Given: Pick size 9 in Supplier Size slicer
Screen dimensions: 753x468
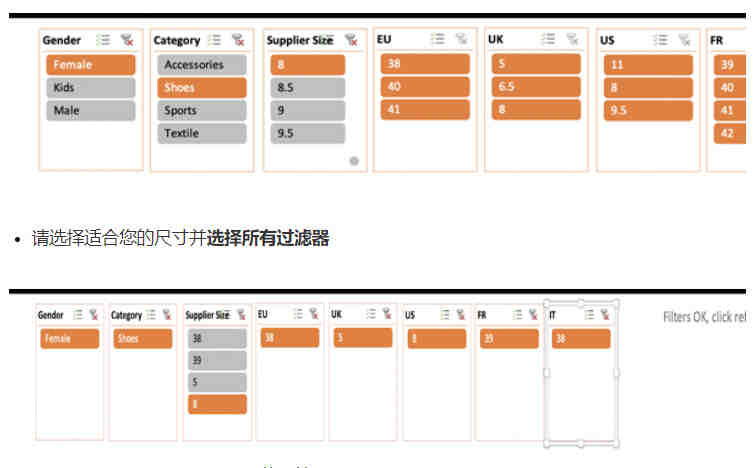Looking at the screenshot, I should (308, 110).
